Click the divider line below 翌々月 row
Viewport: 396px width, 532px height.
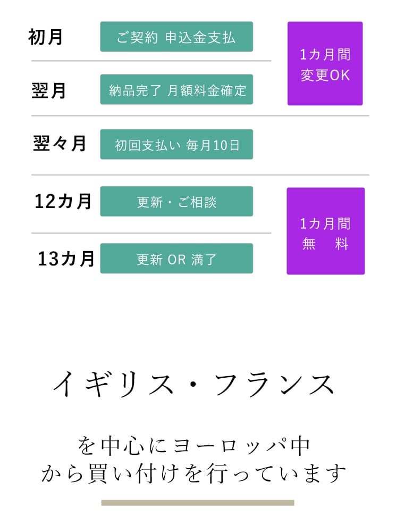point(200,175)
